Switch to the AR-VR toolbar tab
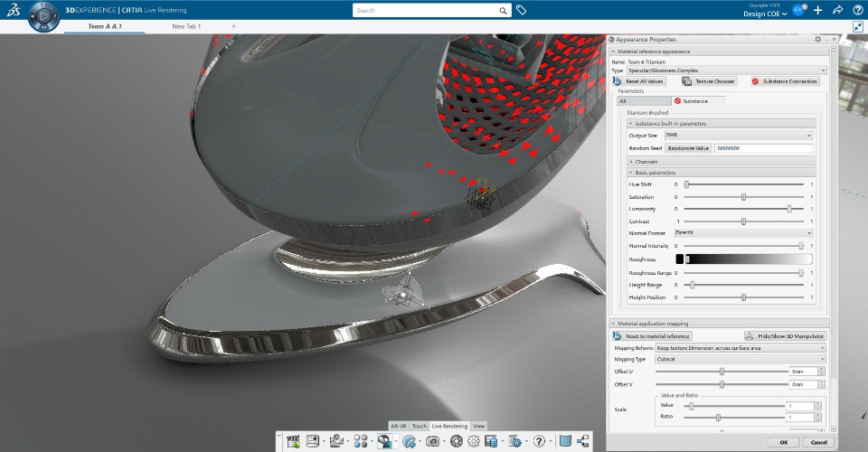The height and width of the screenshot is (452, 868). 399,426
